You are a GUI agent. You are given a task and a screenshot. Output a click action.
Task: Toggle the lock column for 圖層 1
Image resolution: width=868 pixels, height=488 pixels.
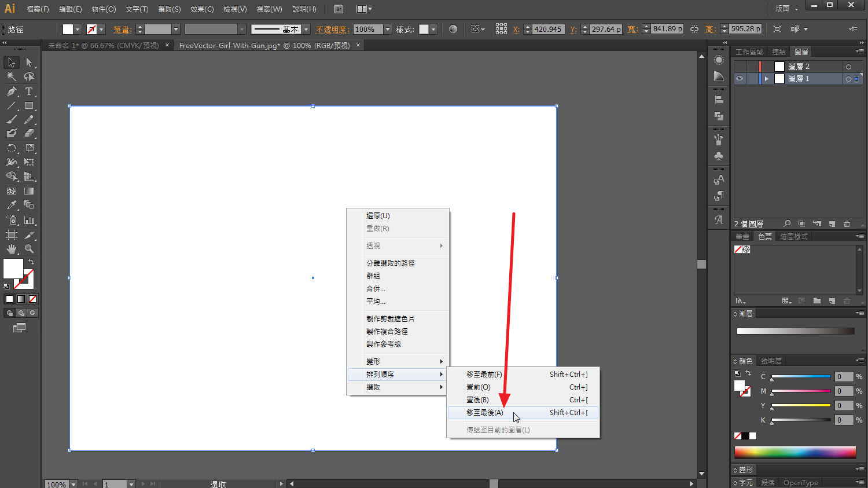click(x=751, y=79)
